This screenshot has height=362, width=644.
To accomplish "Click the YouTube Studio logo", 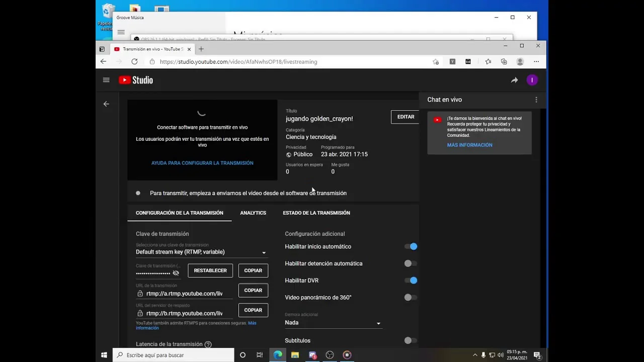I will point(136,80).
